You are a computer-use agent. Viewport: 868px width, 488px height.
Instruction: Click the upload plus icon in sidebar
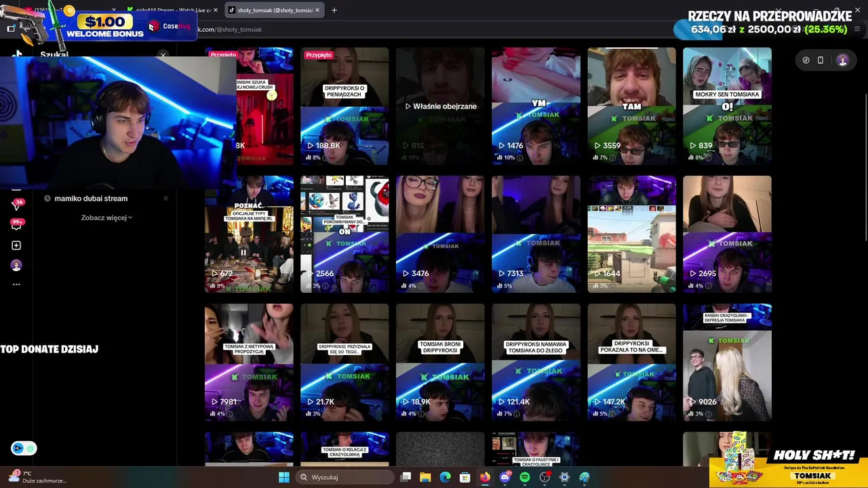[x=16, y=245]
